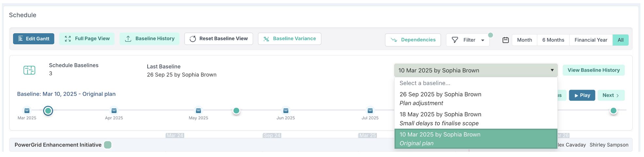Image resolution: width=644 pixels, height=157 pixels.
Task: Toggle Dependencies display
Action: [413, 40]
